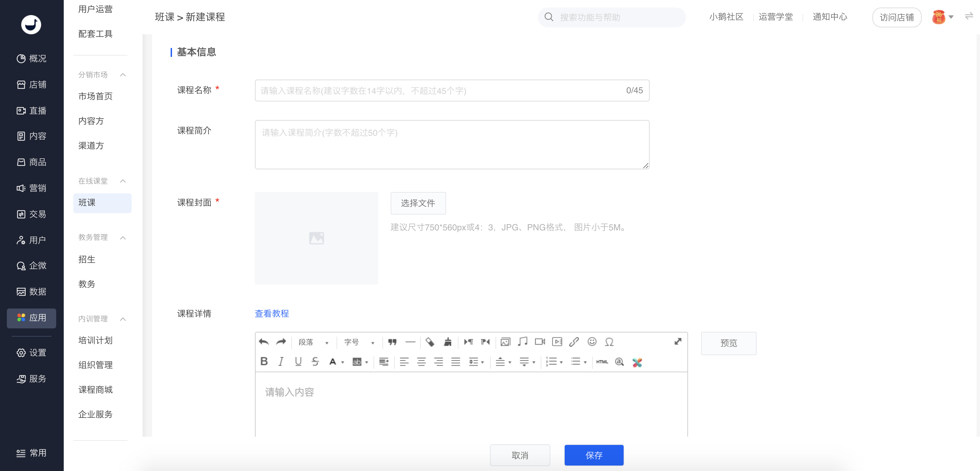Screen dimensions: 980x471
Task: Toggle underline formatting in the editor
Action: coord(298,361)
